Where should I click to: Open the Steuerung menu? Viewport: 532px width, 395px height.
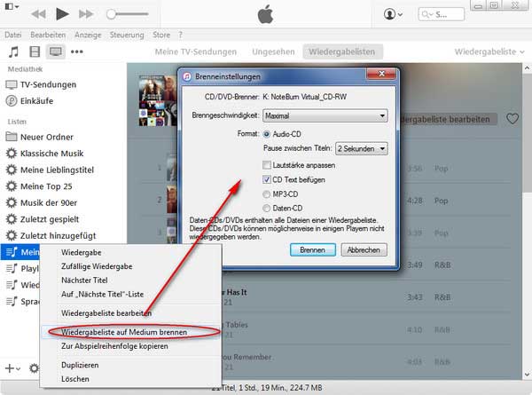(127, 35)
